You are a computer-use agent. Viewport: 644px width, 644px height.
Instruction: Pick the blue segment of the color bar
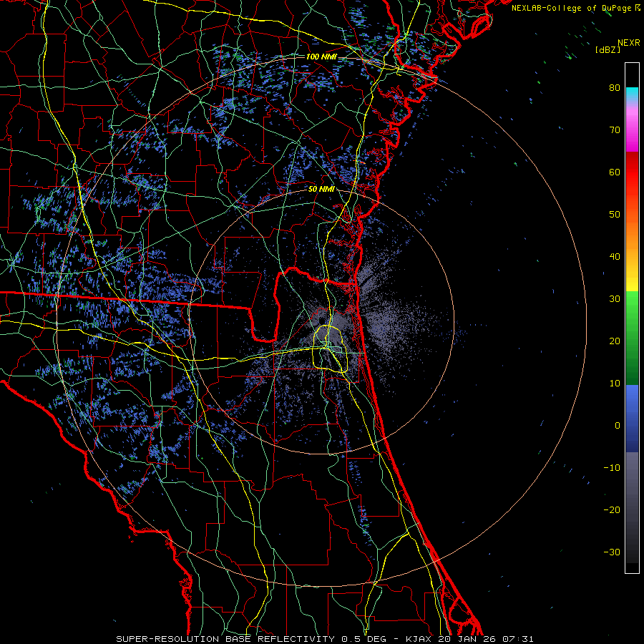[632, 417]
